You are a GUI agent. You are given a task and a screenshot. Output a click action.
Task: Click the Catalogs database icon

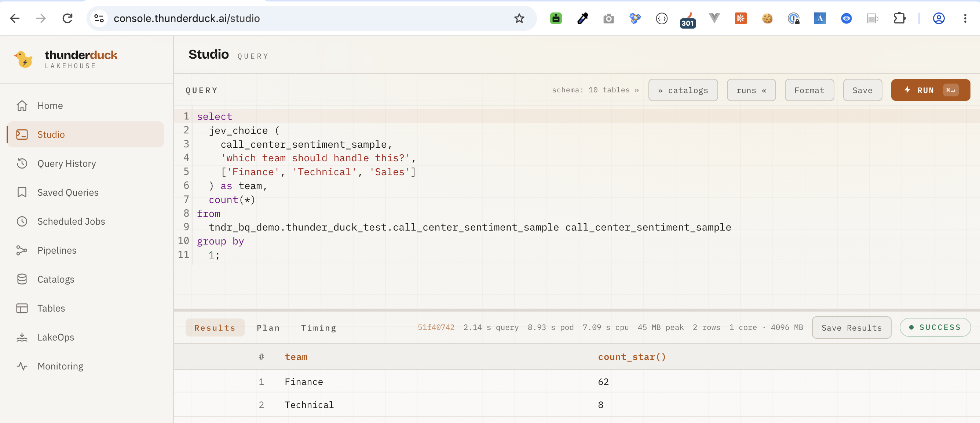coord(22,279)
